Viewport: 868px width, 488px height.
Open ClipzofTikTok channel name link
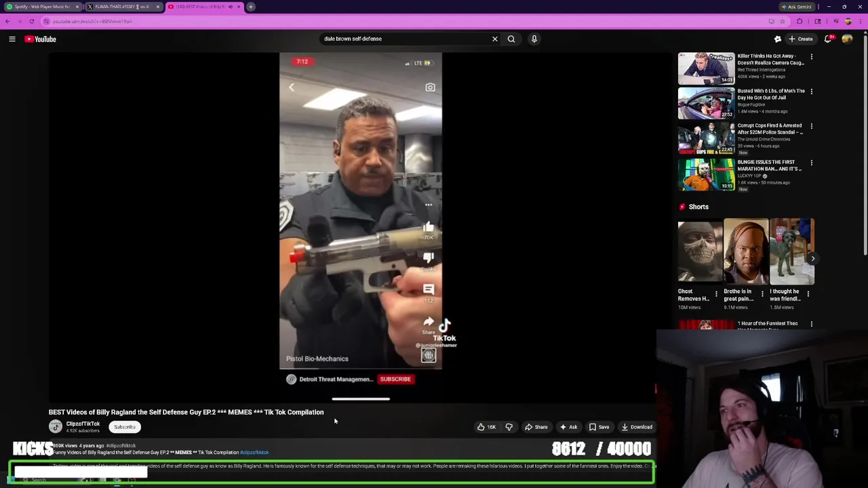pyautogui.click(x=83, y=424)
